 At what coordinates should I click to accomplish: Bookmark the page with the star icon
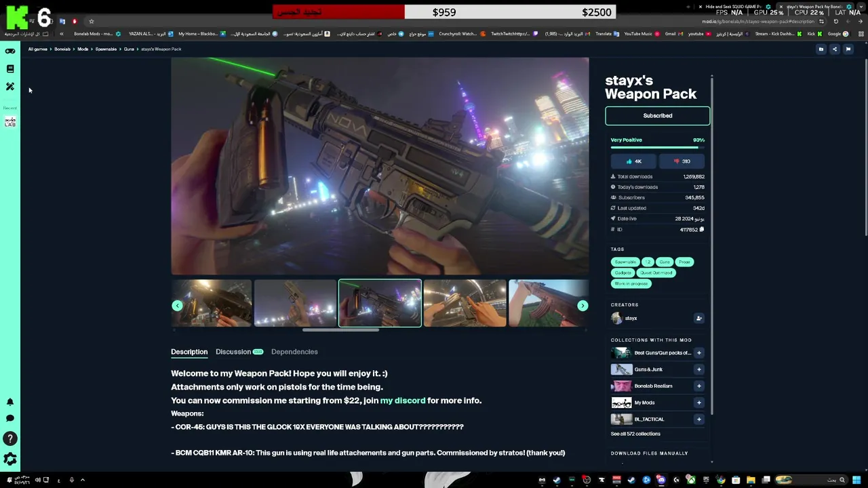click(x=91, y=21)
